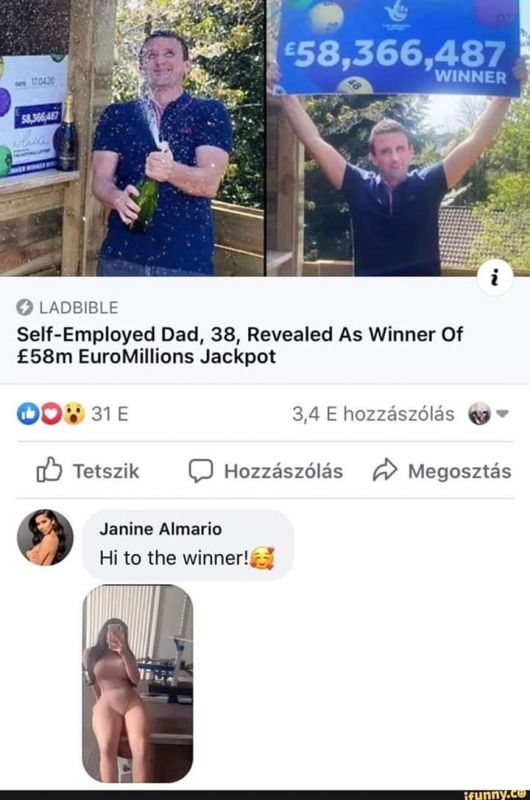
Task: Open the photo attached to the comment
Action: pos(138,684)
